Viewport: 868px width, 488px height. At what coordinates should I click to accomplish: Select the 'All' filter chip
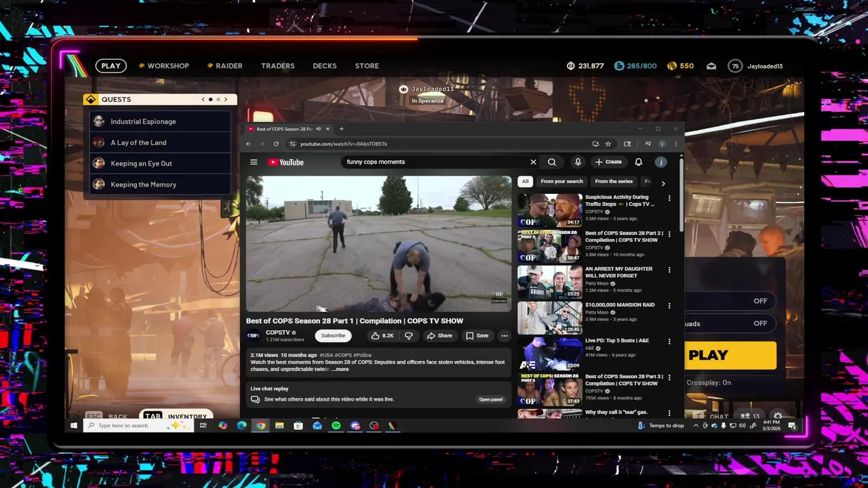(x=525, y=182)
